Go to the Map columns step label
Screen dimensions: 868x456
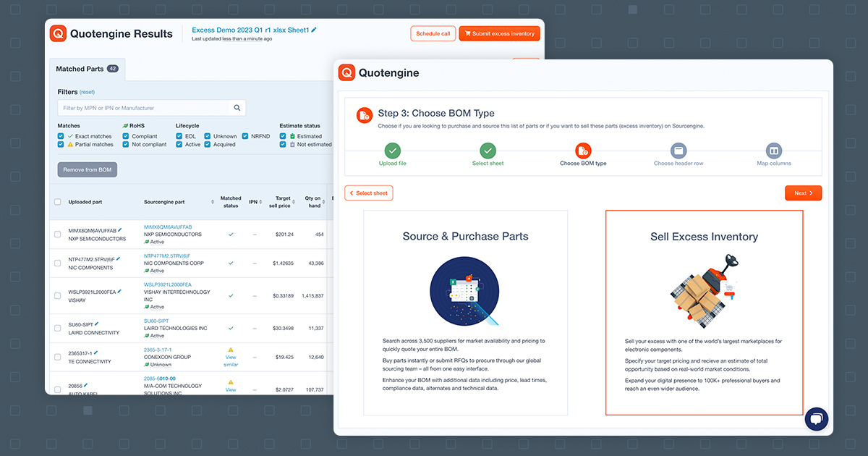pyautogui.click(x=774, y=164)
